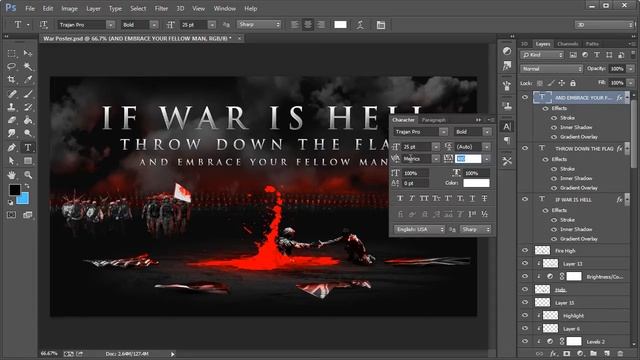The height and width of the screenshot is (360, 640).
Task: Left align text in options bar
Action: click(x=294, y=25)
